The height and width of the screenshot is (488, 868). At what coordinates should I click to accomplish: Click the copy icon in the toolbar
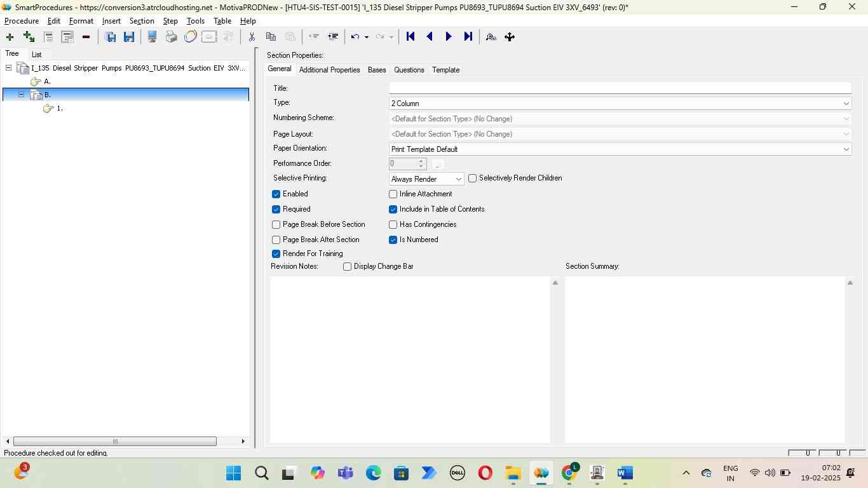click(x=271, y=37)
